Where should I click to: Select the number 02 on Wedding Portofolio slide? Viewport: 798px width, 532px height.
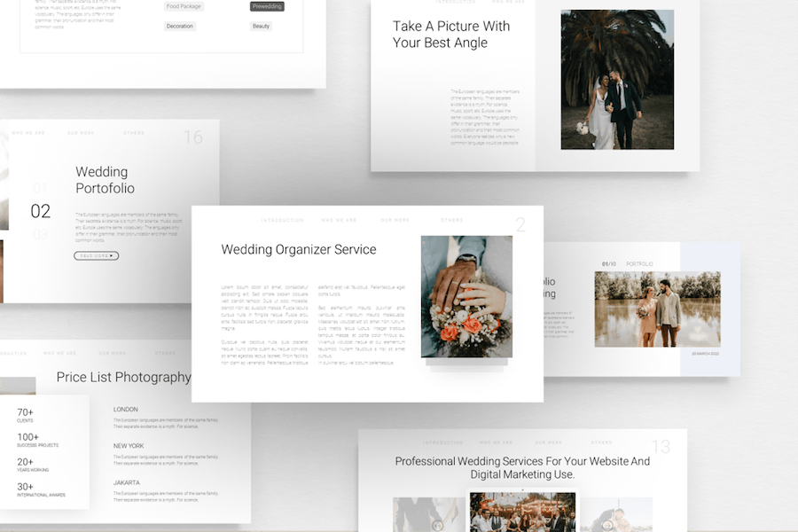click(x=40, y=211)
